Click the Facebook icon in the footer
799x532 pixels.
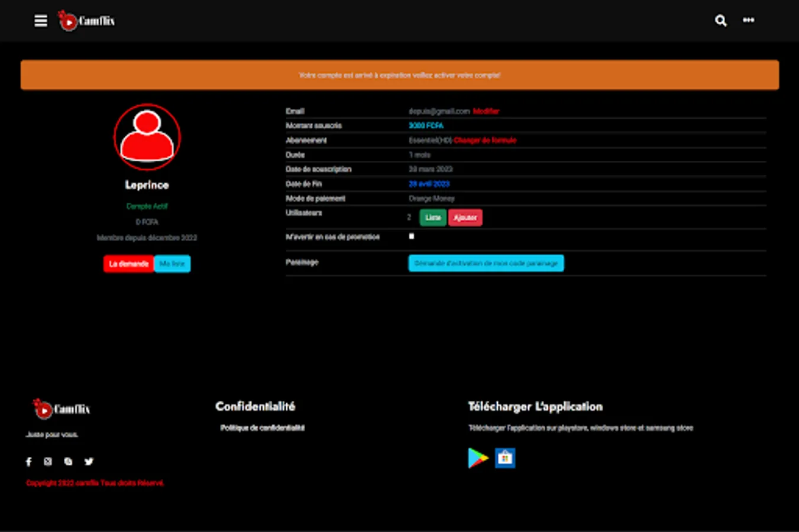point(28,462)
